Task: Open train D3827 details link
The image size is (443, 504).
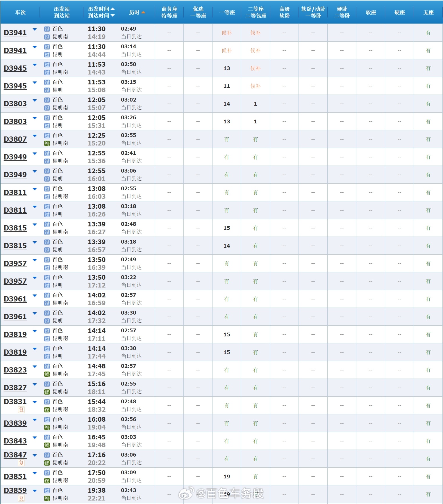Action: (15, 388)
